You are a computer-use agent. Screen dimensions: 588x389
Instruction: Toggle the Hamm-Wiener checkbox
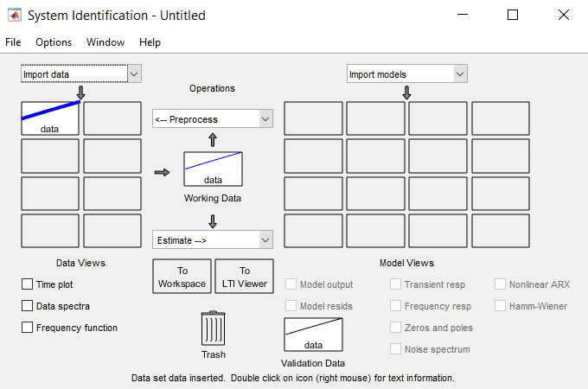500,306
